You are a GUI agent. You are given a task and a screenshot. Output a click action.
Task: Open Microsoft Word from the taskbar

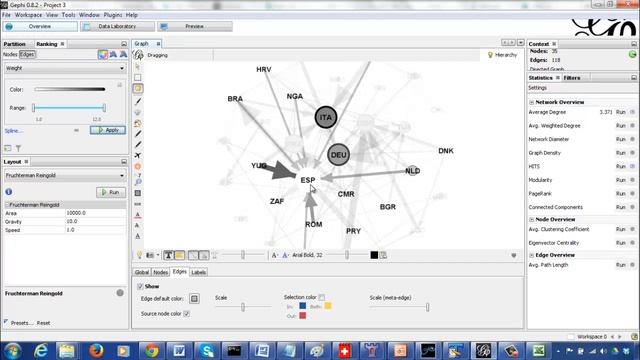[179, 351]
